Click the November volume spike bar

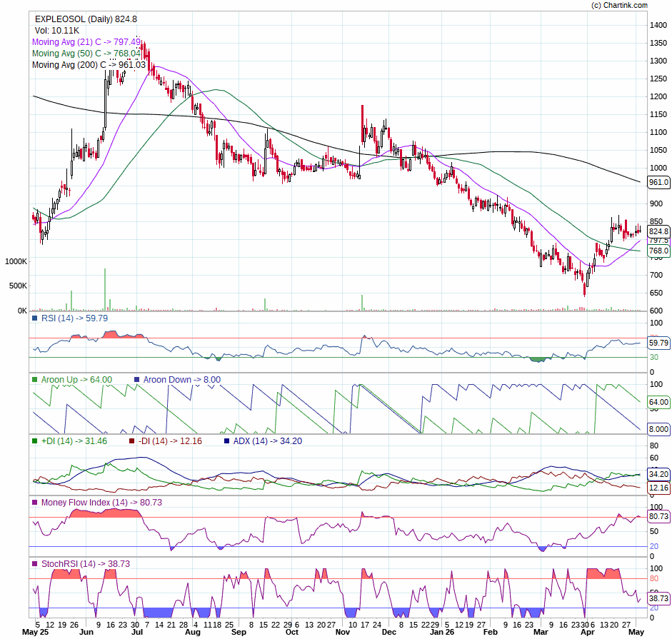click(x=362, y=303)
